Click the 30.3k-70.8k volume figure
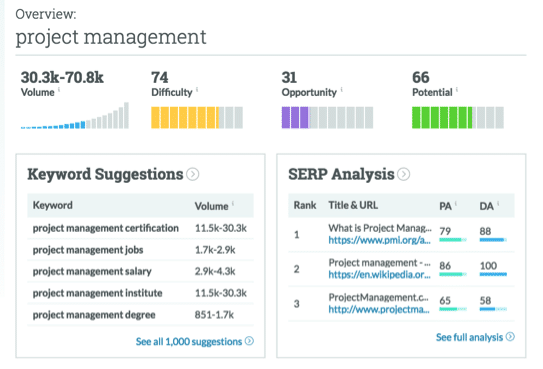This screenshot has height=369, width=543. click(62, 78)
